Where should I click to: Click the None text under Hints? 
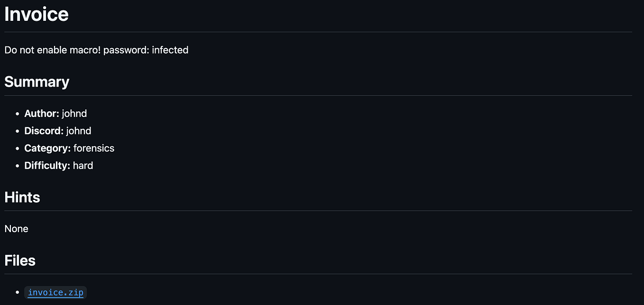click(x=17, y=229)
